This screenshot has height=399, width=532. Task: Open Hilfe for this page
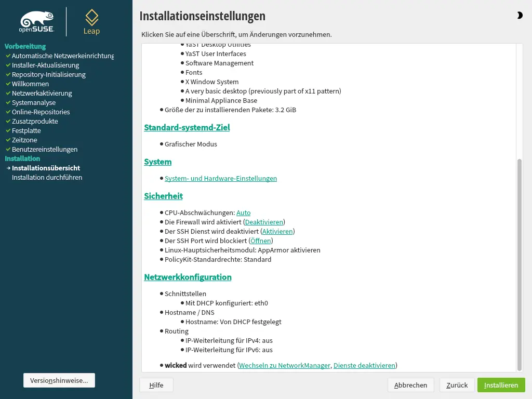[x=156, y=385]
